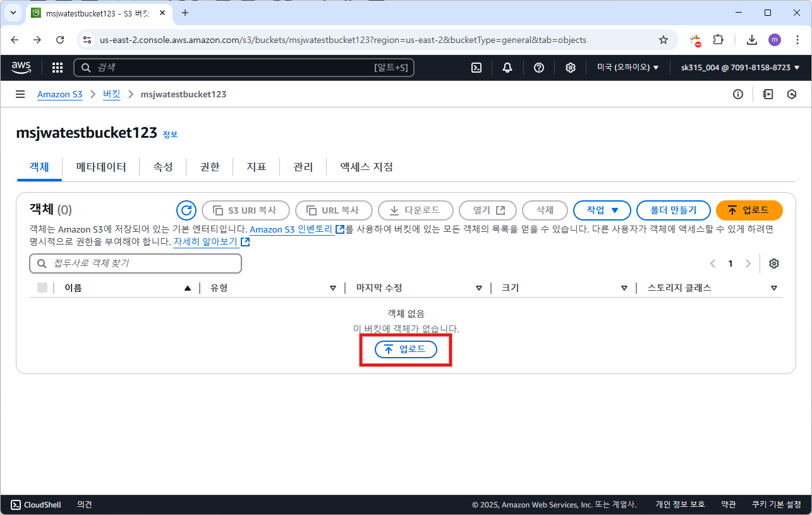Click the hexagon icon at breadcrumb right
812x515 pixels.
click(x=792, y=94)
